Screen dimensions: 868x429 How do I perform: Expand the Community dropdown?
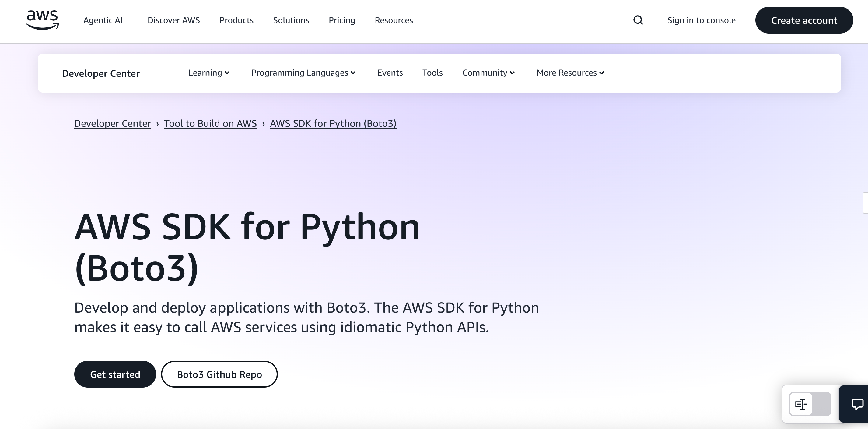pyautogui.click(x=488, y=73)
